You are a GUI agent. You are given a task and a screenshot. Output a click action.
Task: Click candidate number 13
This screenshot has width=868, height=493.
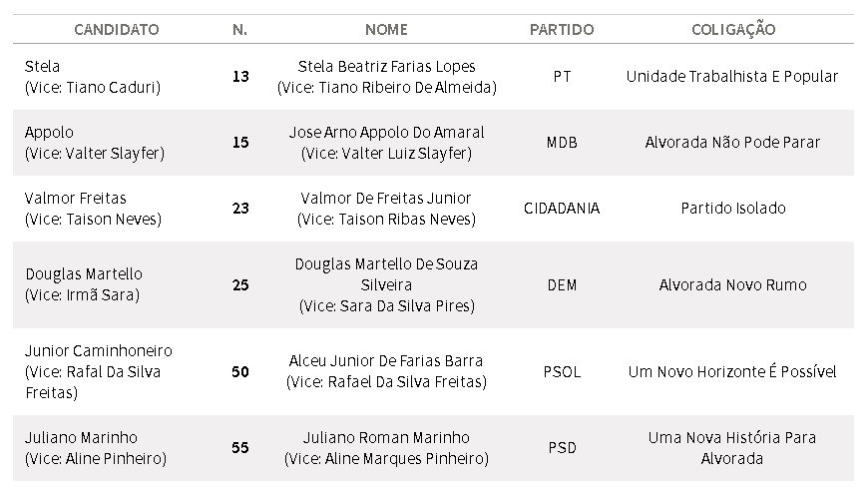coord(240,77)
